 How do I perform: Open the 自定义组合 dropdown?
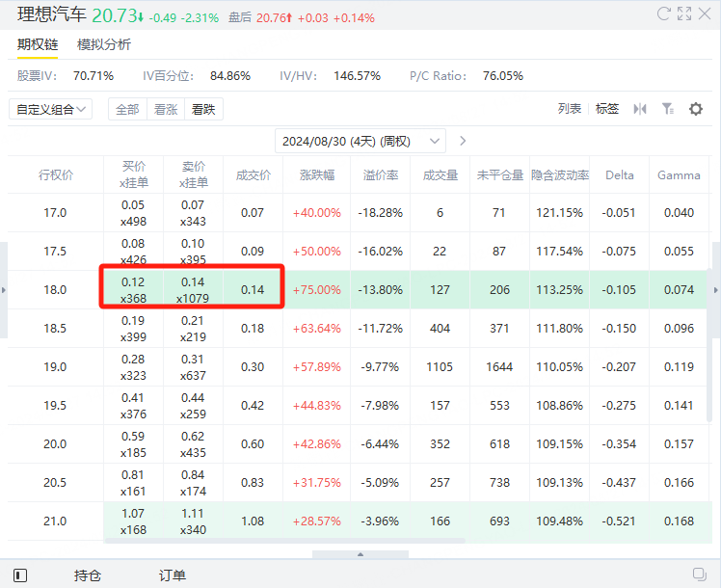(x=50, y=110)
